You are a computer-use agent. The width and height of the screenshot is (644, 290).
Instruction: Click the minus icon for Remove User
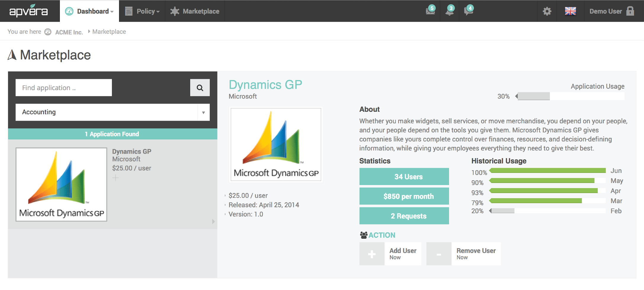click(439, 254)
